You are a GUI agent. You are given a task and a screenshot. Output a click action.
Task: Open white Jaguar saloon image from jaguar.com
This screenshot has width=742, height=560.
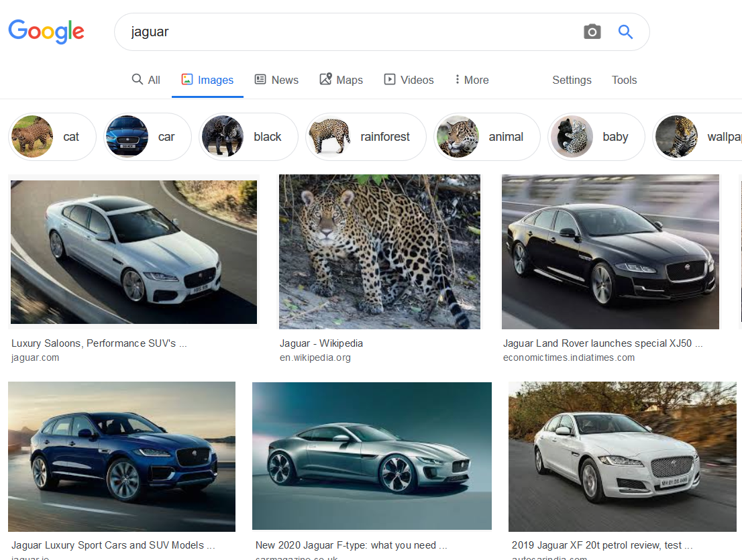tap(134, 252)
